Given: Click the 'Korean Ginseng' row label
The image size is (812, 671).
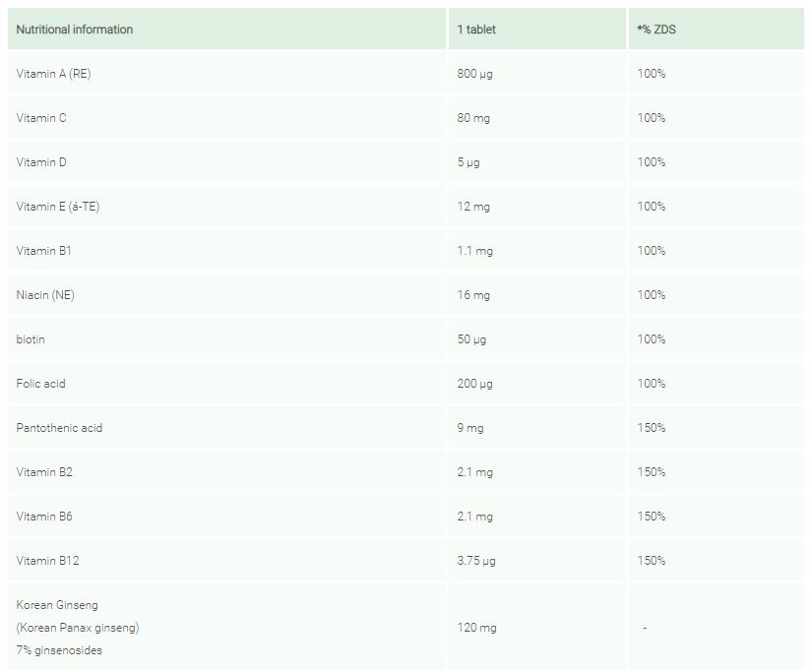Looking at the screenshot, I should tap(57, 605).
